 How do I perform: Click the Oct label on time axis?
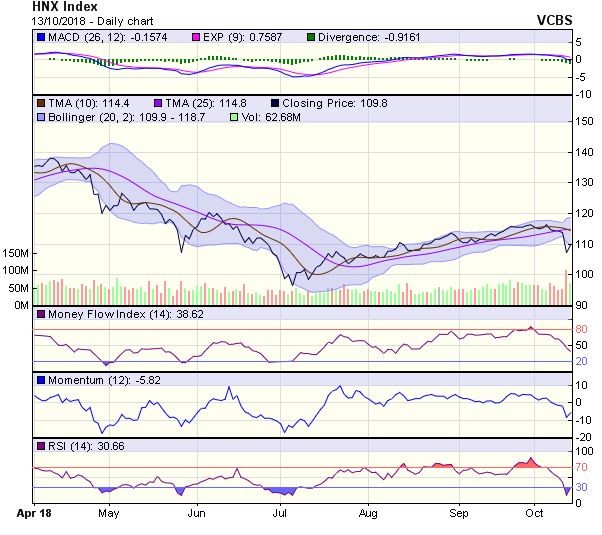(x=537, y=511)
